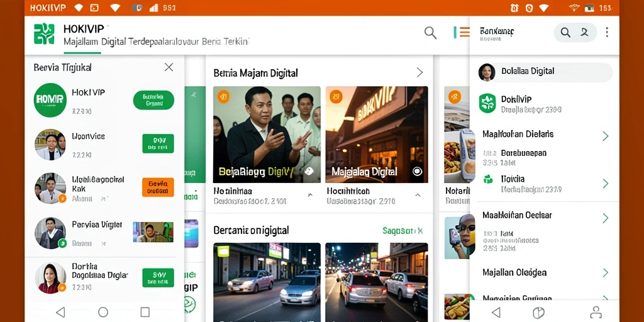Open Maakleiian Oeslaar chevron
644x322 pixels.
coord(606,218)
